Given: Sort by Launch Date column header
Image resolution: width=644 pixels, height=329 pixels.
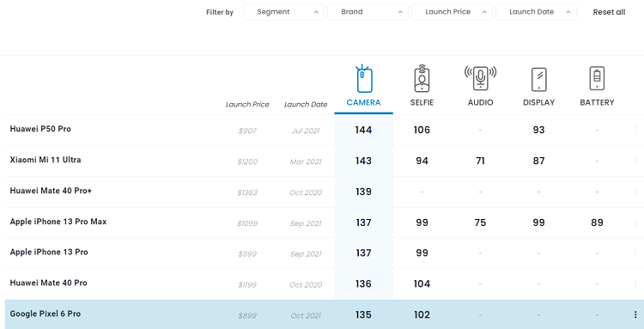Looking at the screenshot, I should 306,104.
